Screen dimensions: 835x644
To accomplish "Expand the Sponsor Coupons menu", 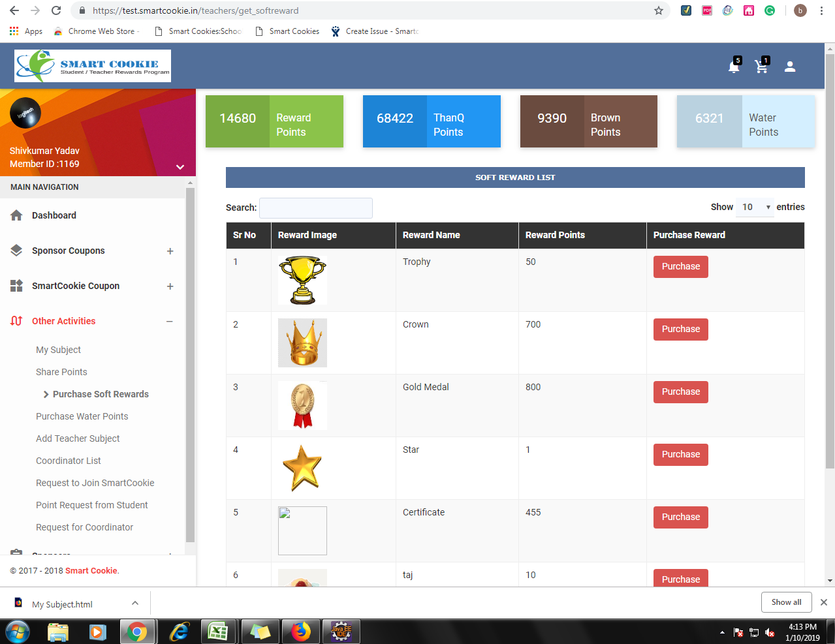I will [170, 251].
